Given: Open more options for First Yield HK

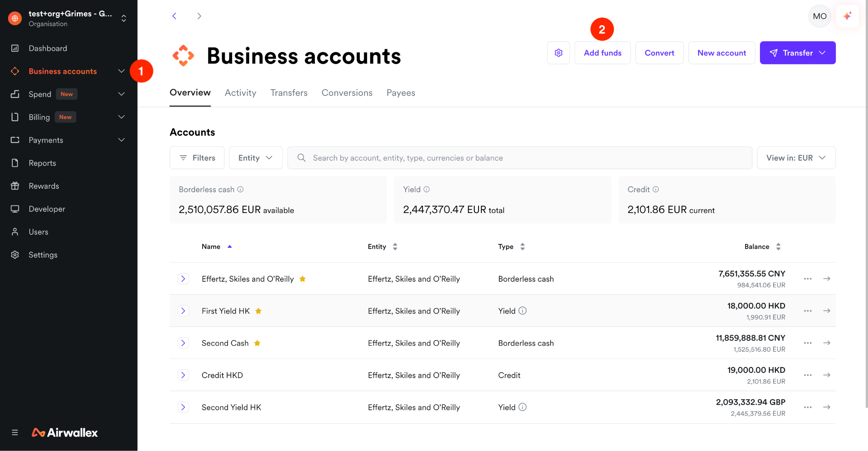Looking at the screenshot, I should tap(808, 311).
